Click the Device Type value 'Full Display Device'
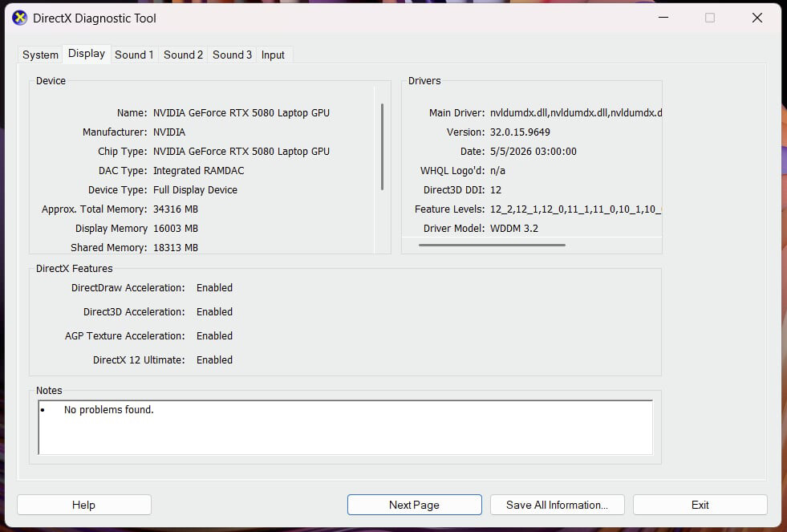Viewport: 787px width, 532px height. click(x=195, y=189)
